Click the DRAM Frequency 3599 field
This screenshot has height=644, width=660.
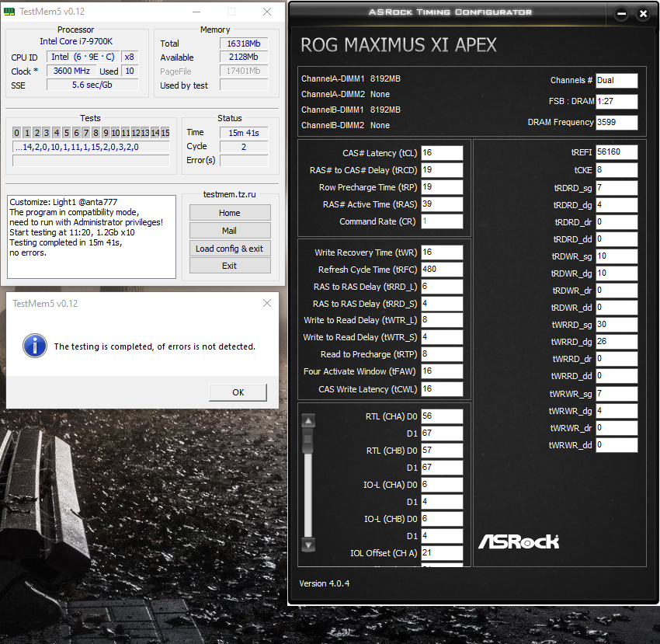click(x=617, y=122)
